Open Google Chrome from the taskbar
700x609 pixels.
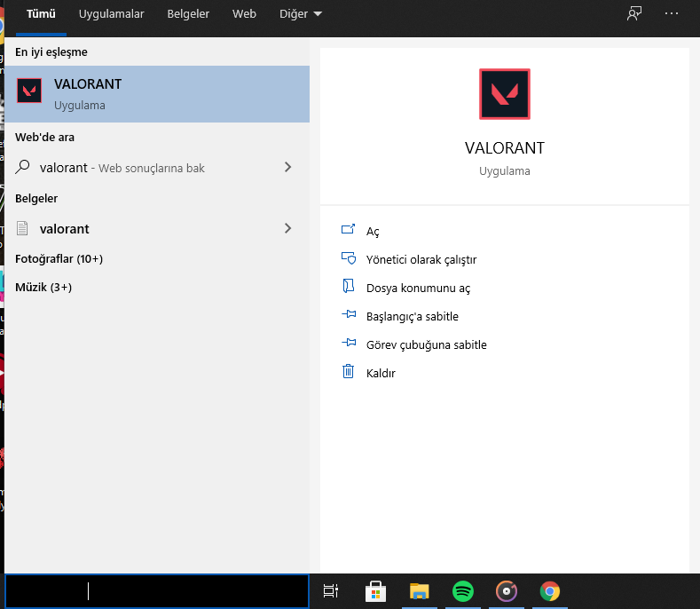[x=549, y=591]
